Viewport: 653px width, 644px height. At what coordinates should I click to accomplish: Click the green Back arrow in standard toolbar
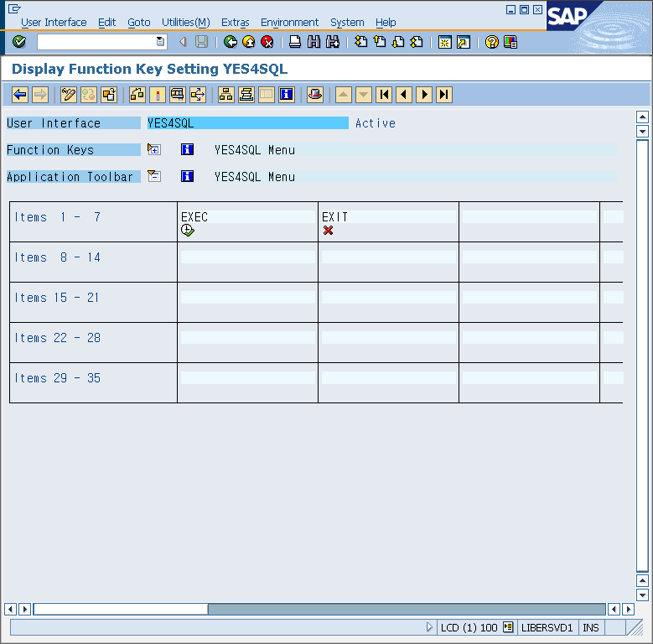click(231, 42)
